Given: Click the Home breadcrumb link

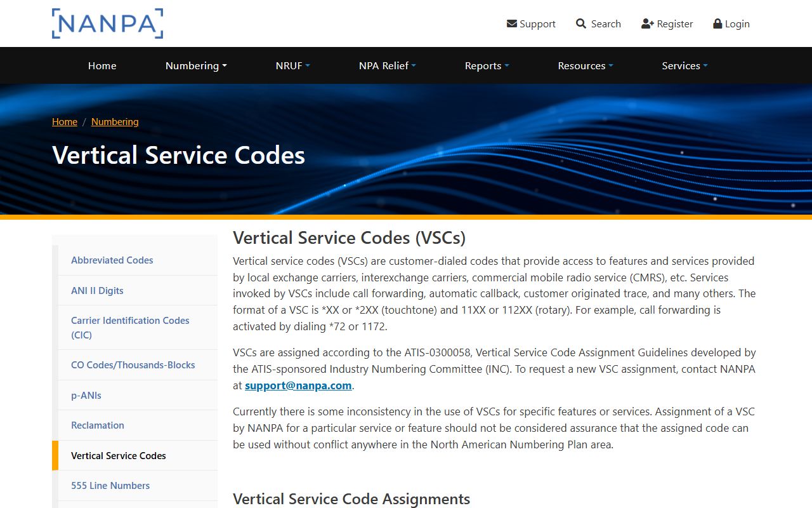Looking at the screenshot, I should click(x=65, y=121).
